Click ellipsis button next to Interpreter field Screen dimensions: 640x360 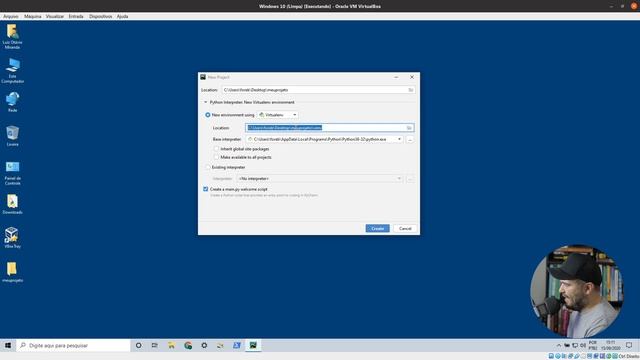coord(410,179)
